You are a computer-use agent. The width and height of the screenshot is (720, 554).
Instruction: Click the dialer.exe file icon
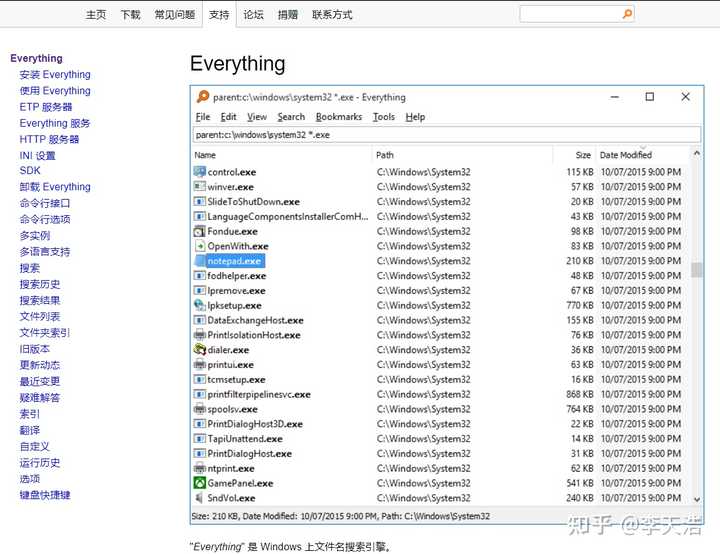199,350
